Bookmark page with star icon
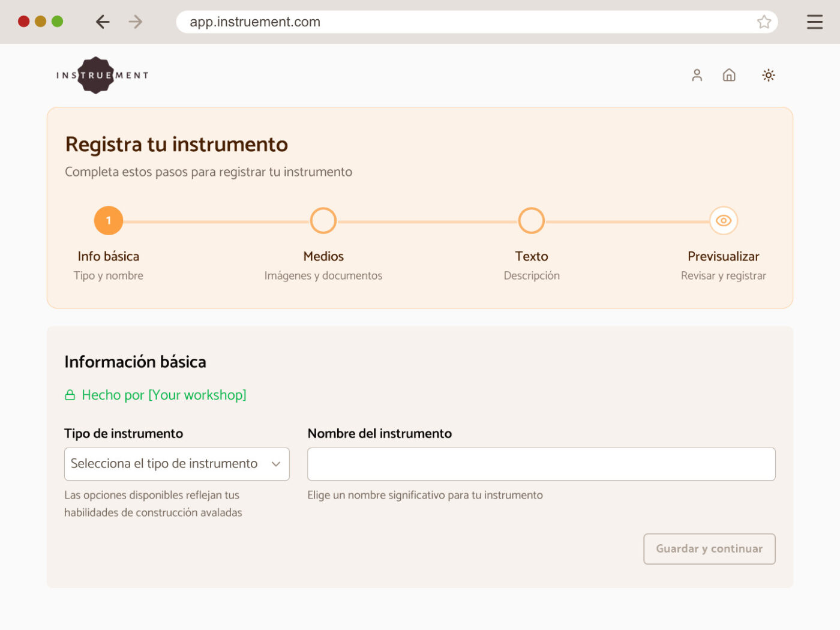This screenshot has width=840, height=630. click(764, 22)
